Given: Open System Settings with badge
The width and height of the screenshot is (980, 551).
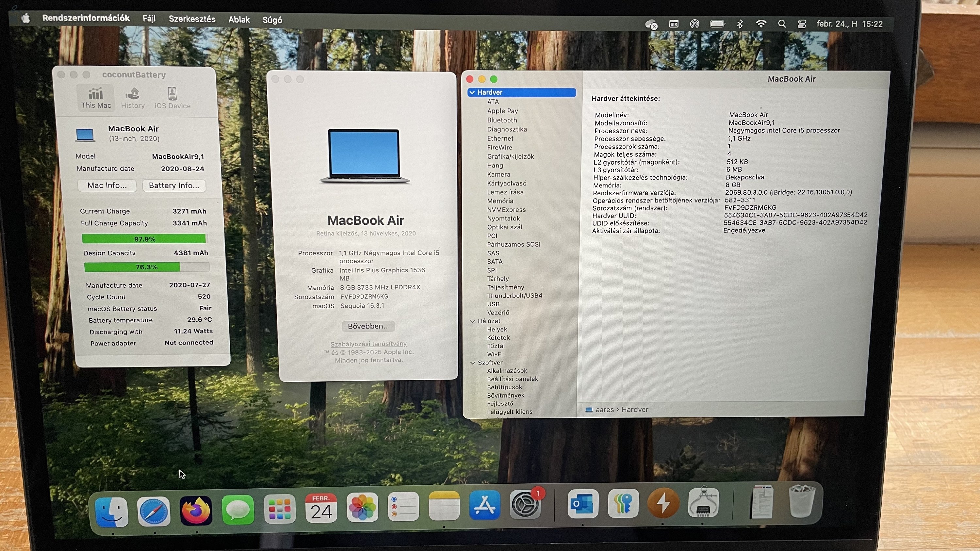Looking at the screenshot, I should 526,505.
